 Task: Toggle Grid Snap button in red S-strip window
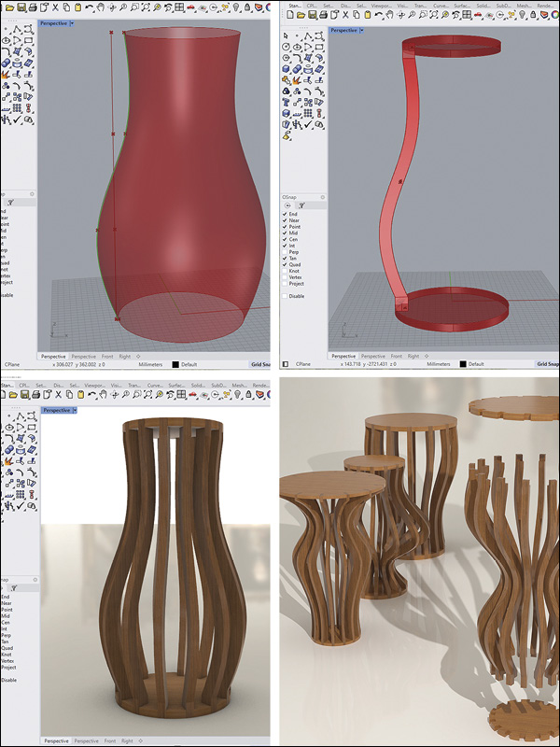tap(548, 363)
